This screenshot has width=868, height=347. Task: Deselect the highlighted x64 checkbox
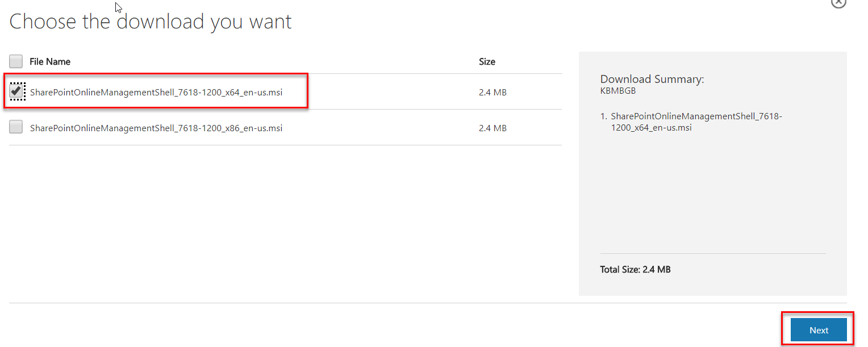pyautogui.click(x=17, y=91)
